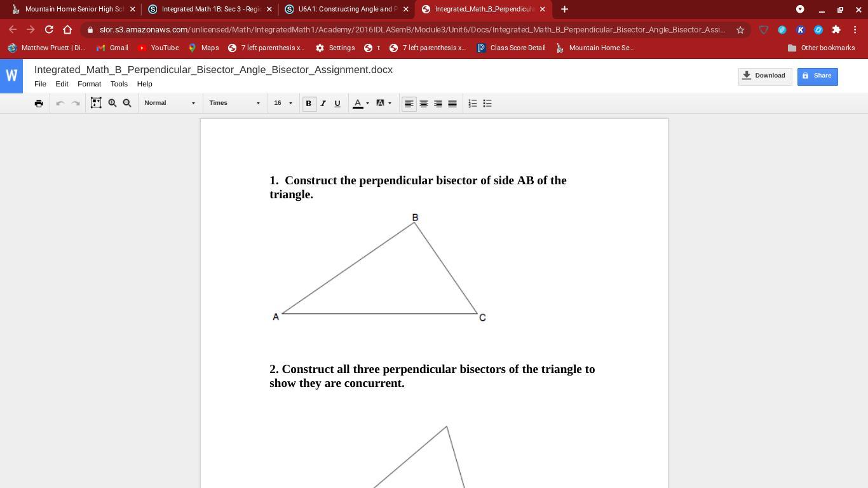Reload the current page

click(x=49, y=30)
